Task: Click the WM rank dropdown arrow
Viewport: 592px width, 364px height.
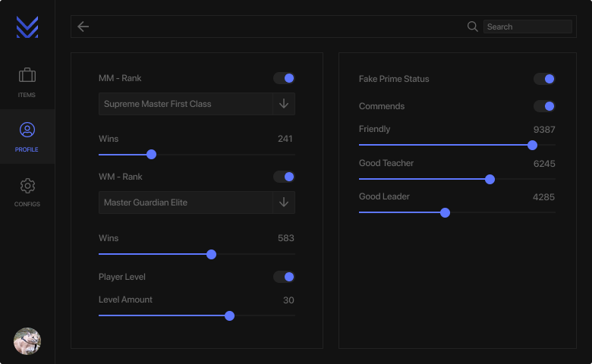Action: click(284, 202)
